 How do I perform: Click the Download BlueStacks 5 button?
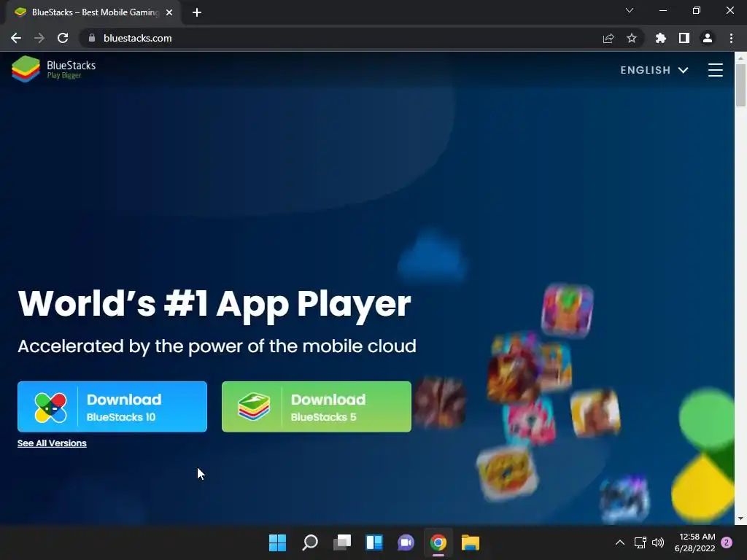317,407
